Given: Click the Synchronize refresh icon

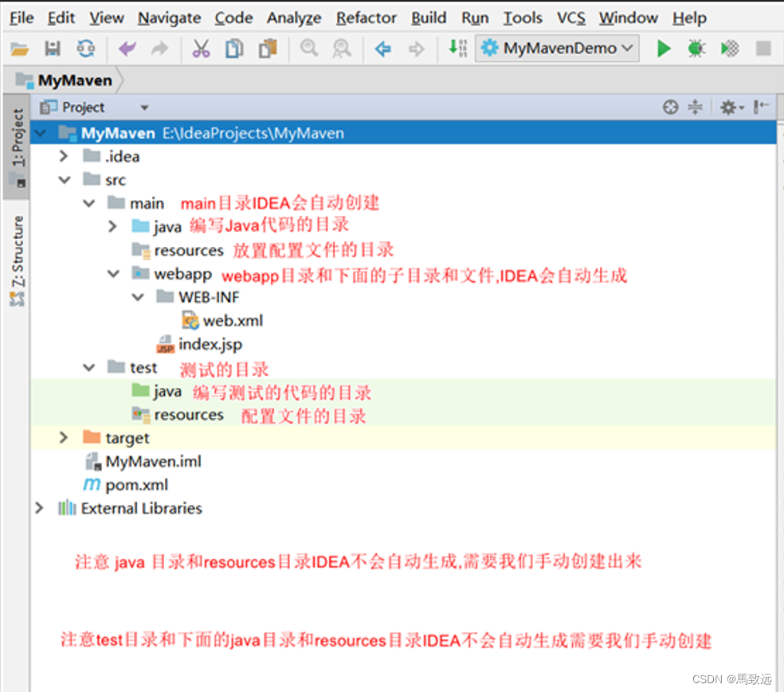Looking at the screenshot, I should (86, 49).
